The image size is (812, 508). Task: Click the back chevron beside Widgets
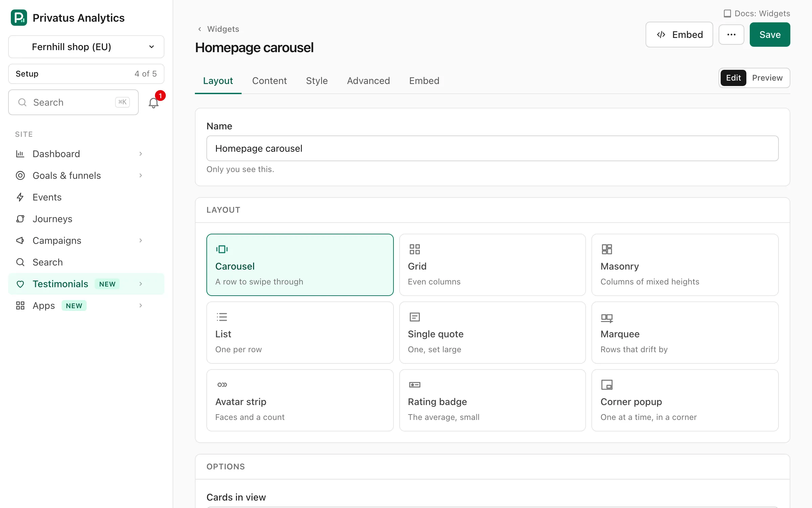[x=200, y=29]
